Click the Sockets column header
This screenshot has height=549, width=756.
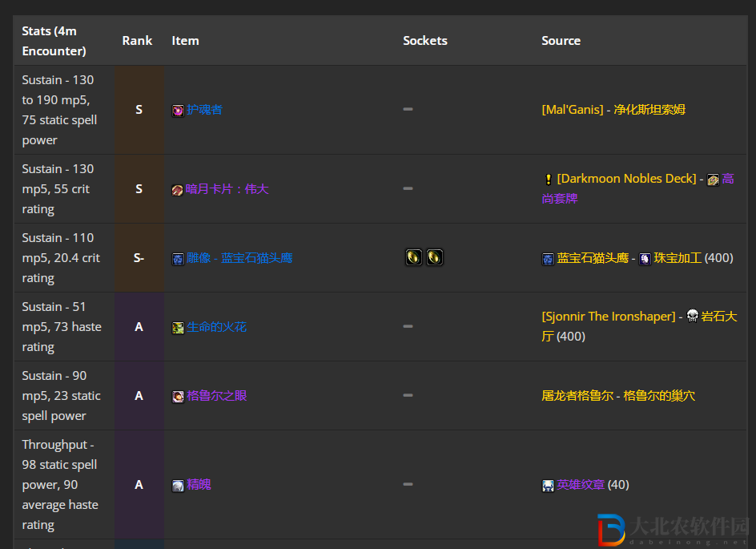pos(425,41)
